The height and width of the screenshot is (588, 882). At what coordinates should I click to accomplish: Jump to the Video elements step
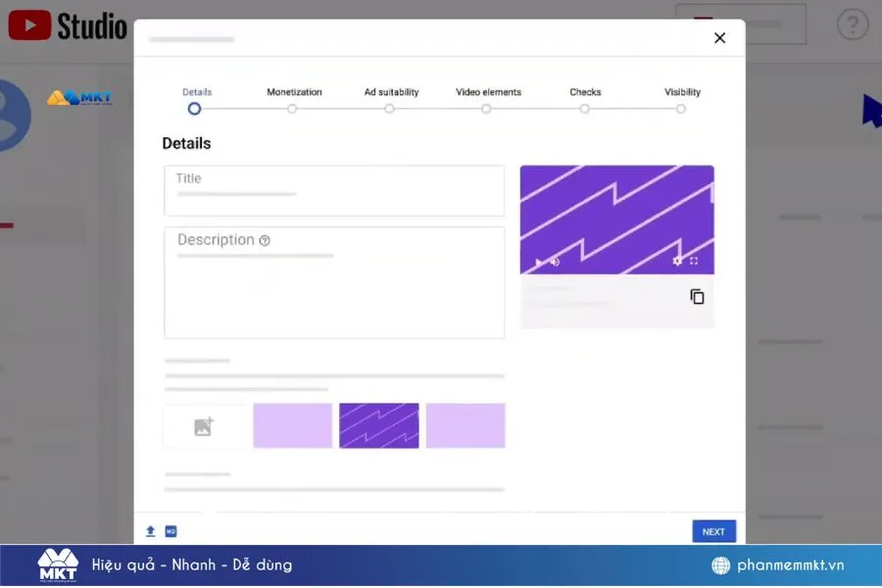coord(486,109)
